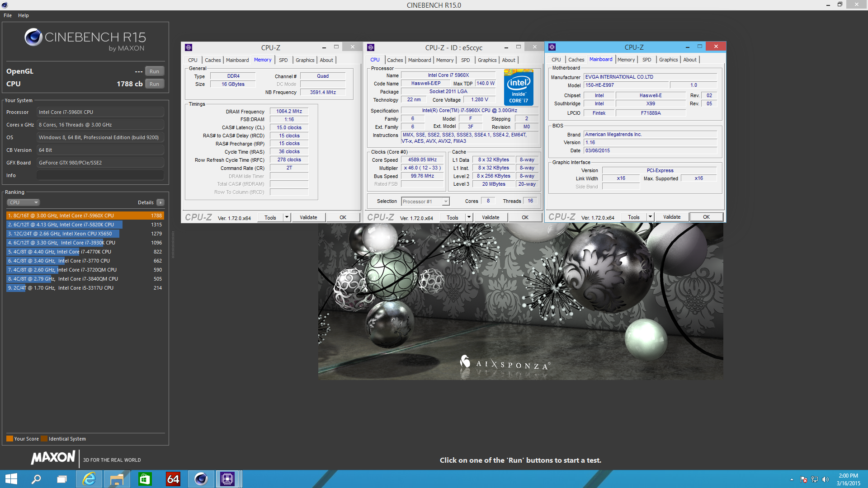Open the red 64 application in the taskbar
The width and height of the screenshot is (868, 488).
(173, 479)
